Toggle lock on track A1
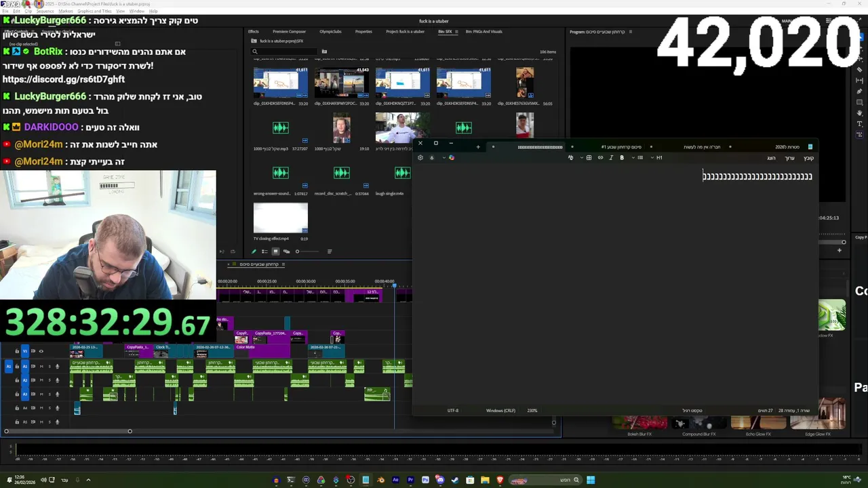This screenshot has width=868, height=488. click(17, 367)
